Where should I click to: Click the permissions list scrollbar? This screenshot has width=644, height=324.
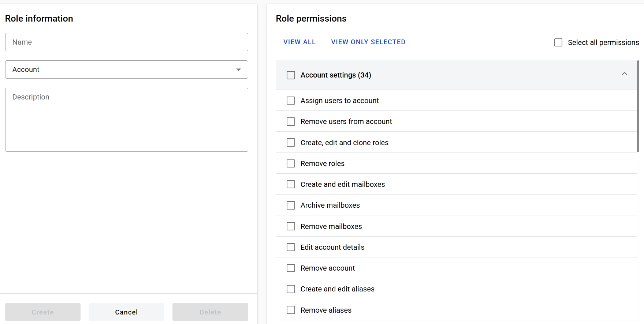pos(638,106)
